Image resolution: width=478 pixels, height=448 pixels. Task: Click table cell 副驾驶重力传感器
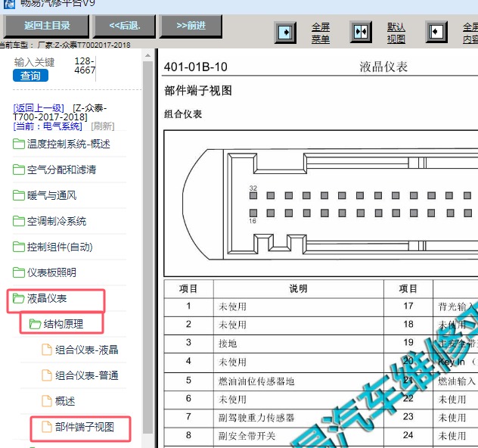click(299, 418)
